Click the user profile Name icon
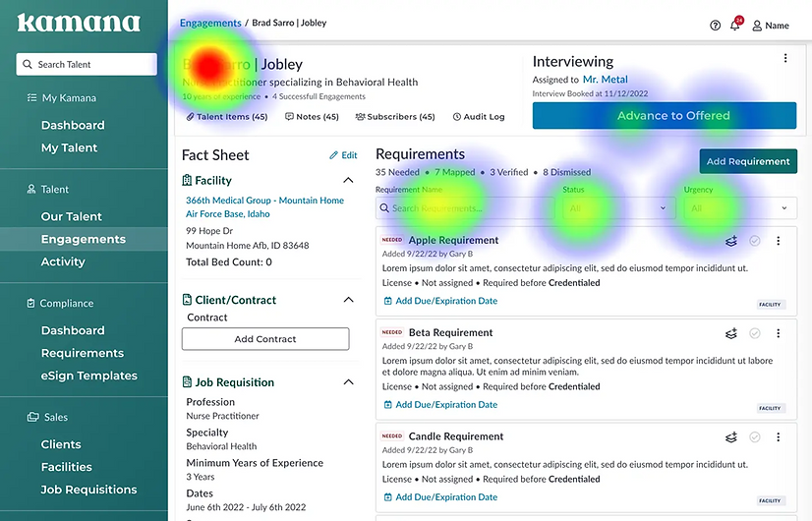The height and width of the screenshot is (521, 812). point(758,26)
